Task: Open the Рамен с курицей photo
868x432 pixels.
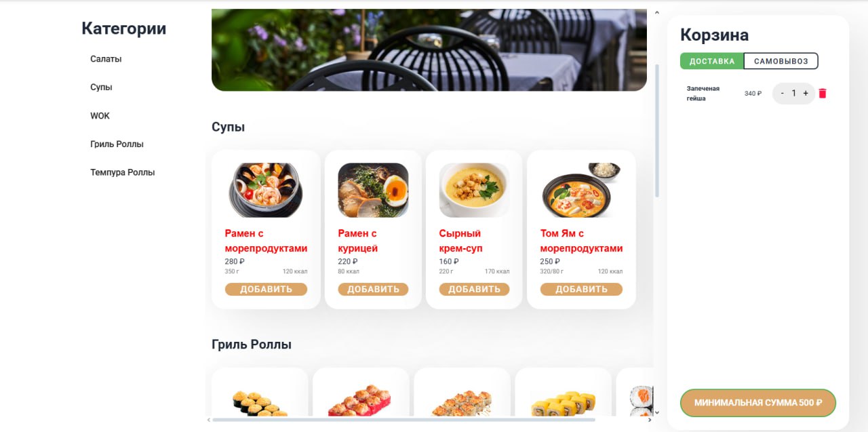Action: click(x=373, y=190)
